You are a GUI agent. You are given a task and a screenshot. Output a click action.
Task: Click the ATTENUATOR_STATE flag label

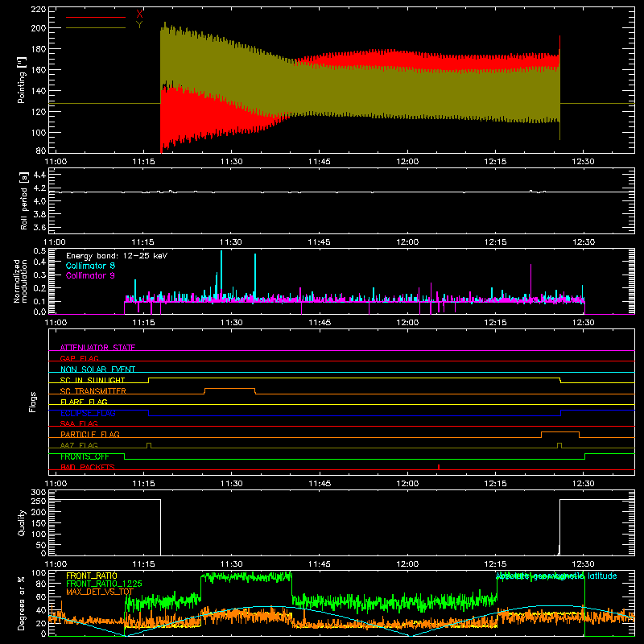(x=97, y=348)
